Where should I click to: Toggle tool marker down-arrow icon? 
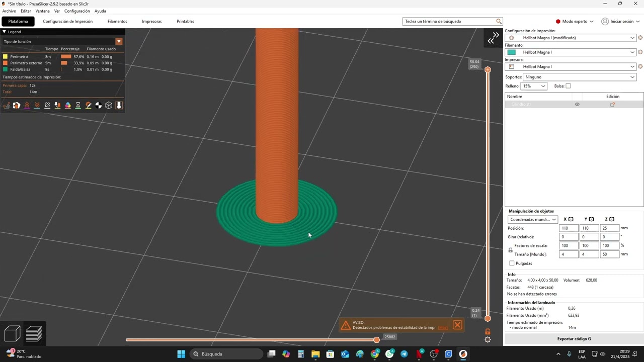(x=119, y=106)
